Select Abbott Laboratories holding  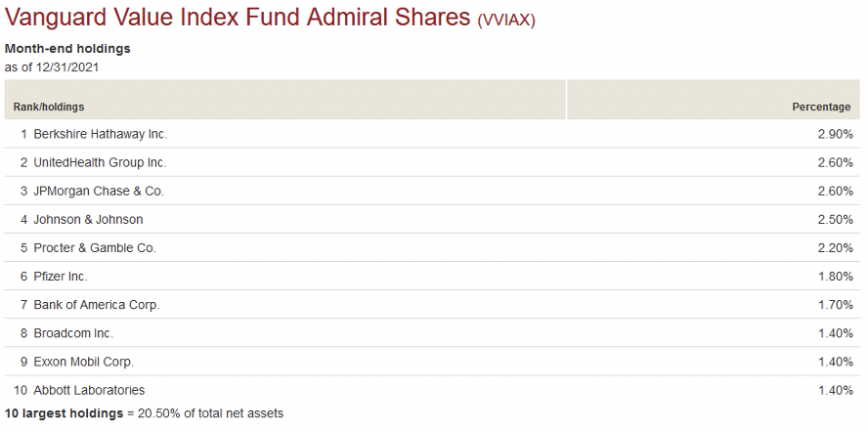(89, 390)
